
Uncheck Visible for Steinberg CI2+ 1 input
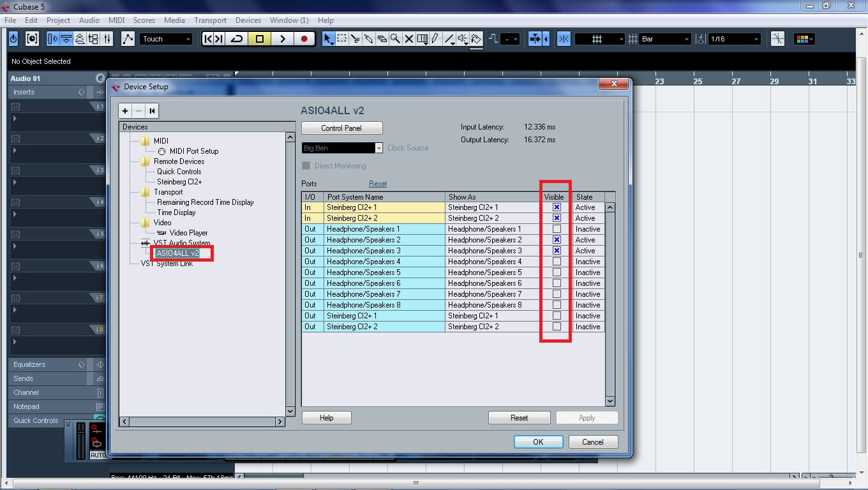[x=555, y=207]
